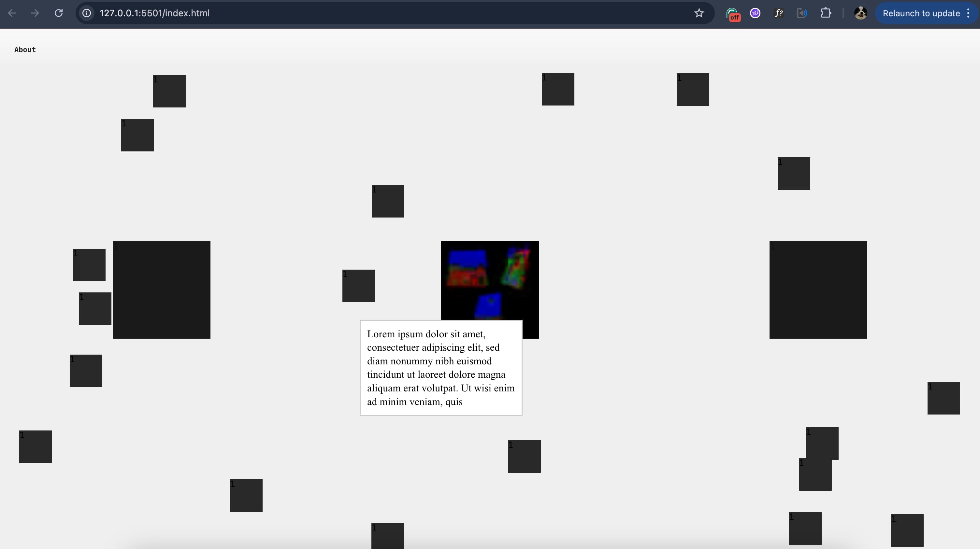Screen dimensions: 980x549
Task: Open the f? font identifier extension
Action: coord(779,13)
